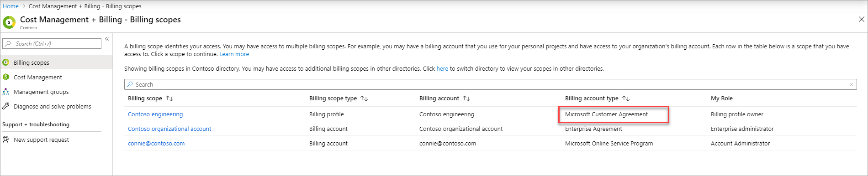Open the Management groups menu item
868x176 pixels.
click(x=56, y=92)
